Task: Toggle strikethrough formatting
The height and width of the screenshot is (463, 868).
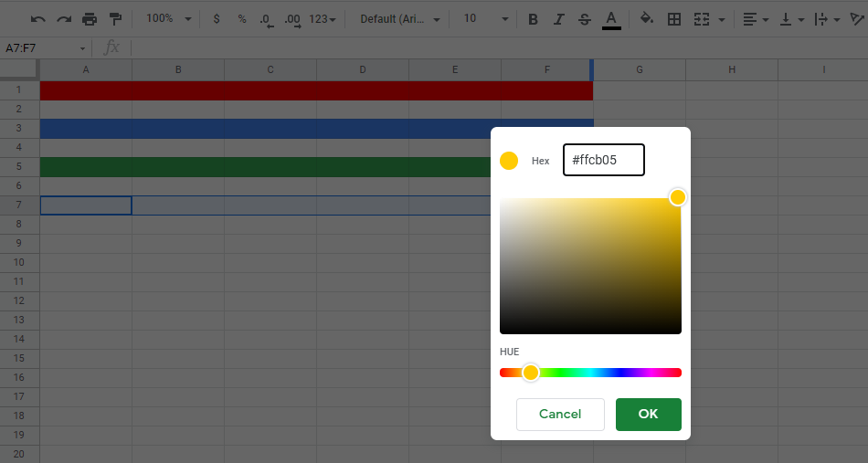Action: 585,19
